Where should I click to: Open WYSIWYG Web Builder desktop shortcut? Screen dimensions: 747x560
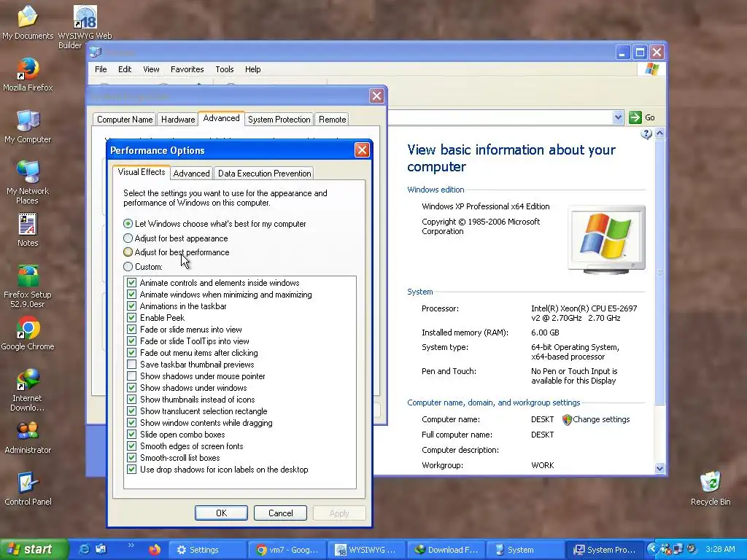[85, 26]
